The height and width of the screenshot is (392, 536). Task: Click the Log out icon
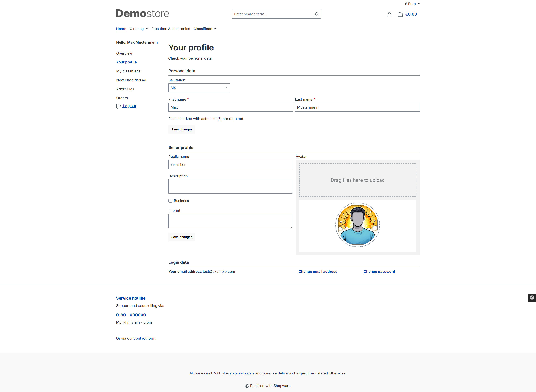click(x=119, y=106)
